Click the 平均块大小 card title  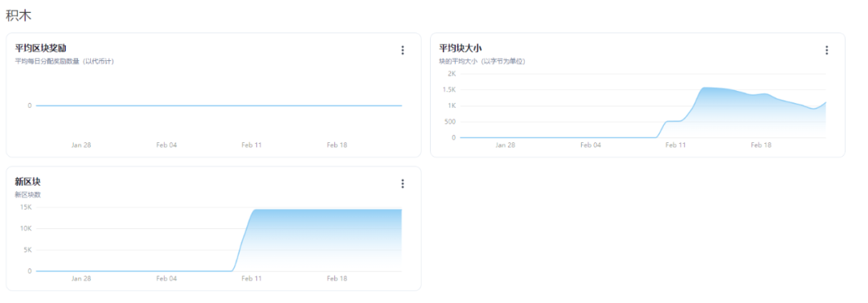pos(461,48)
